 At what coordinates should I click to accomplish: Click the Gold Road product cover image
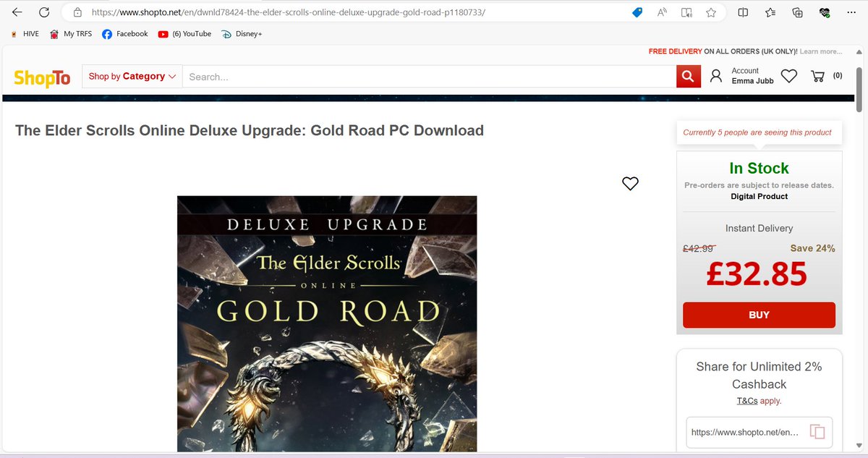[327, 323]
